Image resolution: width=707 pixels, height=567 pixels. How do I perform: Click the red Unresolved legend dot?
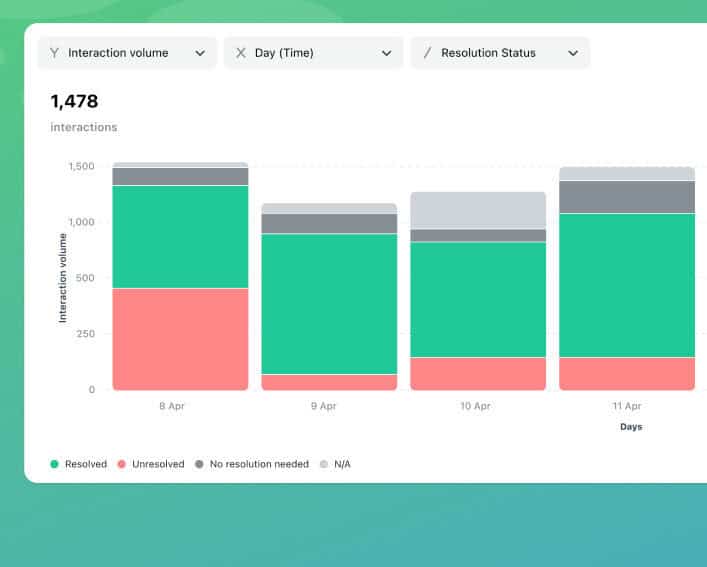[122, 464]
